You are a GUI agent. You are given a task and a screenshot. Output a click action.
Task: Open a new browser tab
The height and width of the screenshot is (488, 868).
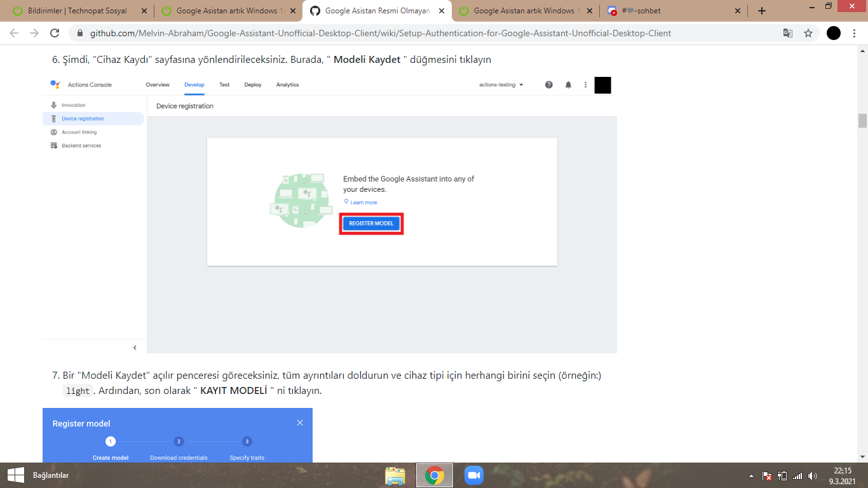coord(762,11)
